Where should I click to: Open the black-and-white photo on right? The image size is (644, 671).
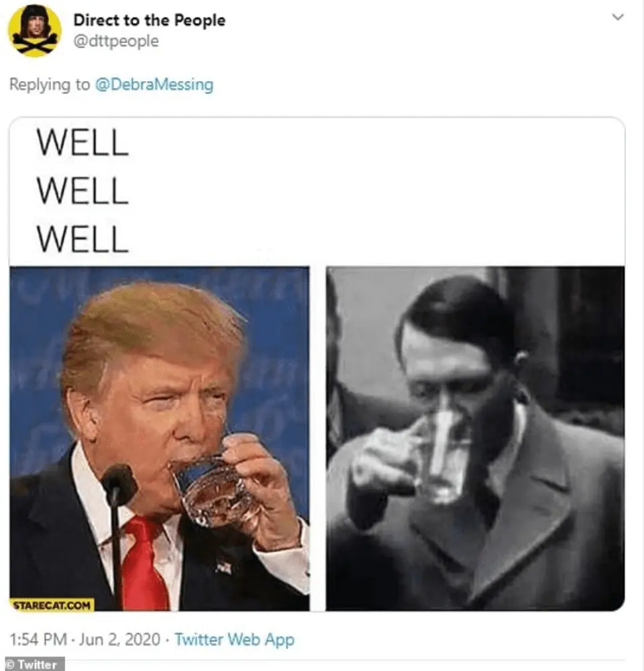pos(475,438)
